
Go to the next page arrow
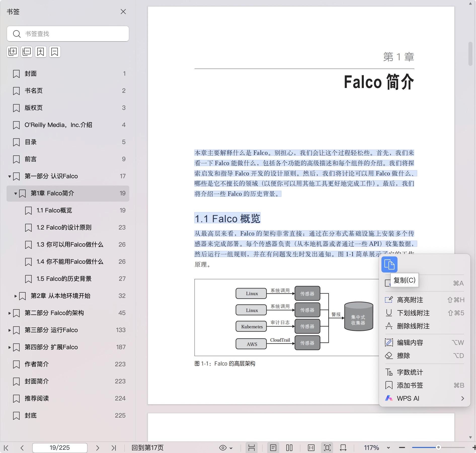coord(98,448)
